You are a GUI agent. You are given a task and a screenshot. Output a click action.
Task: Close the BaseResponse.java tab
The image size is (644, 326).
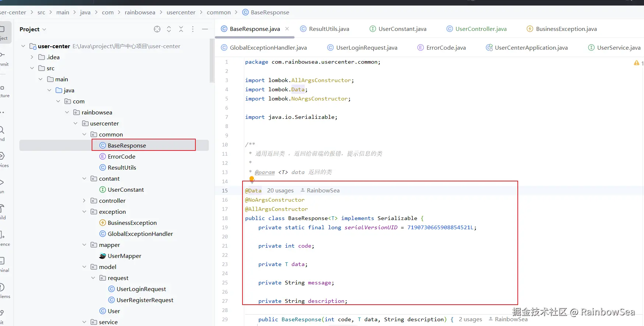coord(287,29)
